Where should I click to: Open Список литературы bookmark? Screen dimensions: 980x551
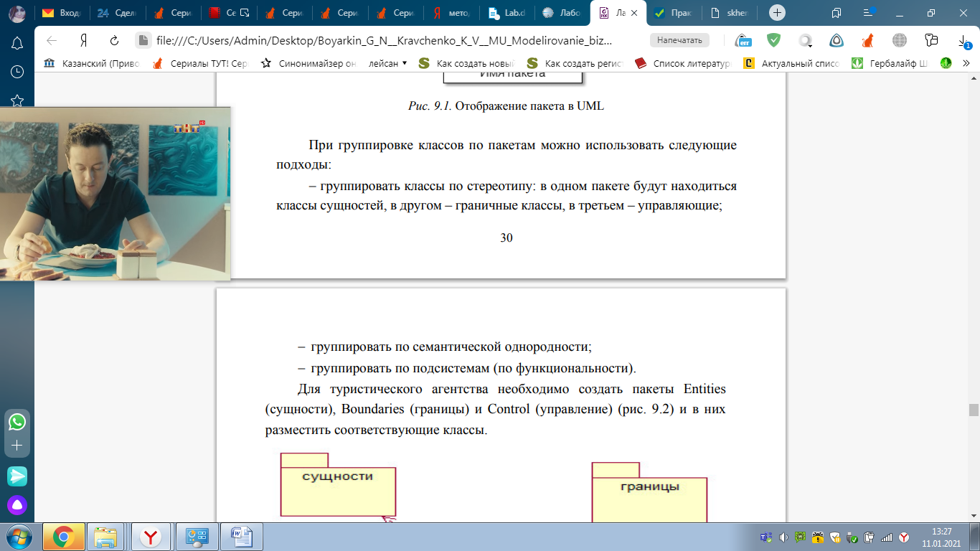pos(682,63)
